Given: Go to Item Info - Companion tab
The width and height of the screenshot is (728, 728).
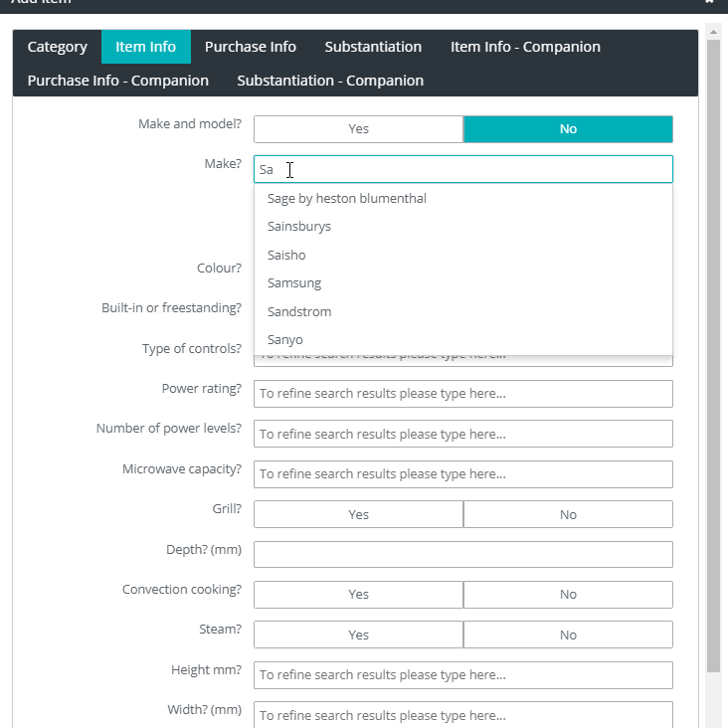Looking at the screenshot, I should 525,47.
